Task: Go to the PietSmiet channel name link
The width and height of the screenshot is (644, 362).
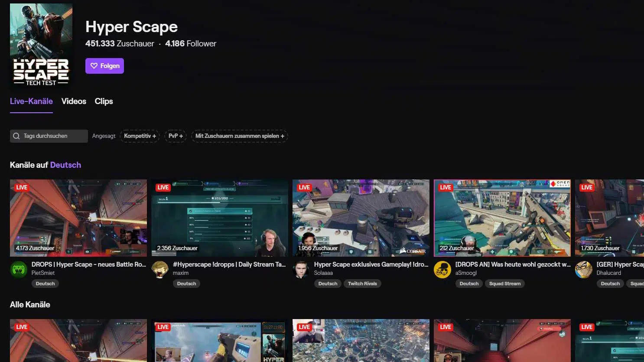Action: 43,273
